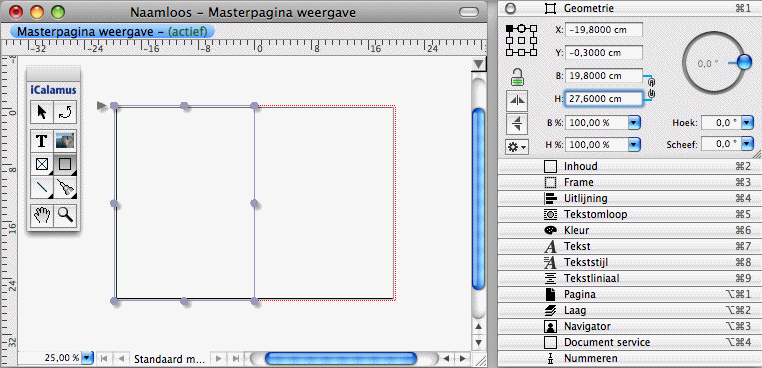Image resolution: width=762 pixels, height=368 pixels.
Task: Open the H % dropdown arrow
Action: point(634,144)
